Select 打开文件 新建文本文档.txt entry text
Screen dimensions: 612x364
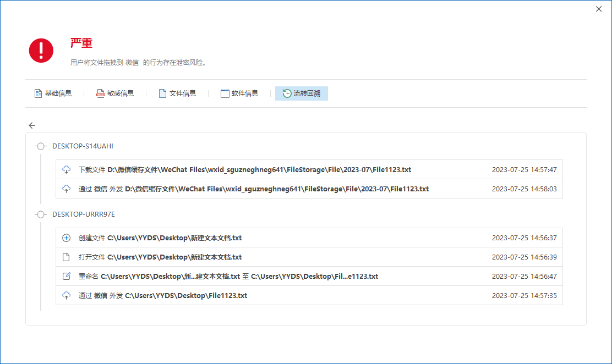pyautogui.click(x=160, y=257)
